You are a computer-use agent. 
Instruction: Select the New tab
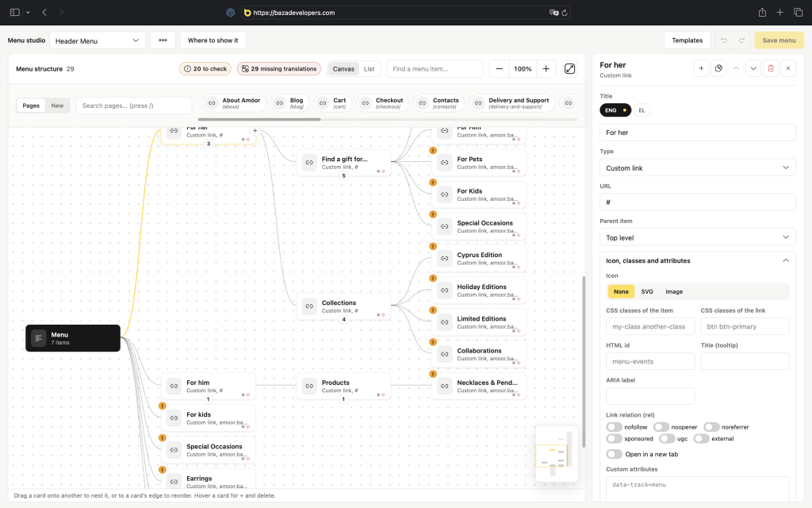pyautogui.click(x=57, y=106)
